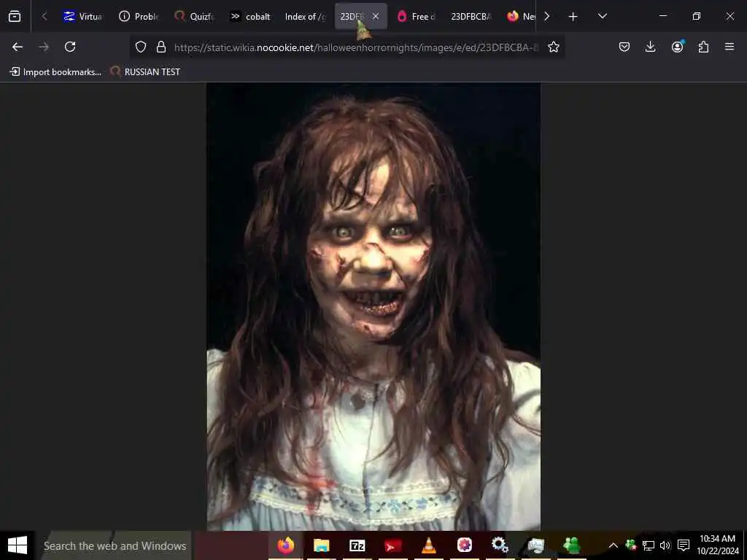
Task: Show hidden system tray icons
Action: tap(613, 545)
